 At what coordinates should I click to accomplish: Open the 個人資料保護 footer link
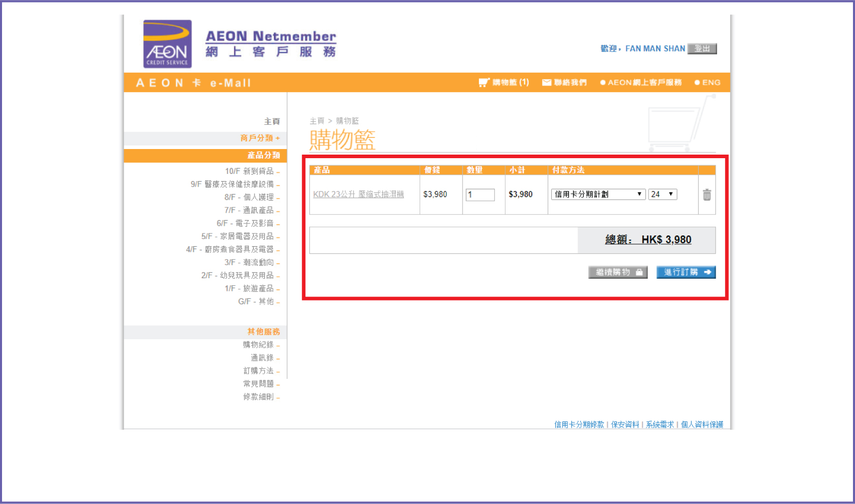point(702,424)
